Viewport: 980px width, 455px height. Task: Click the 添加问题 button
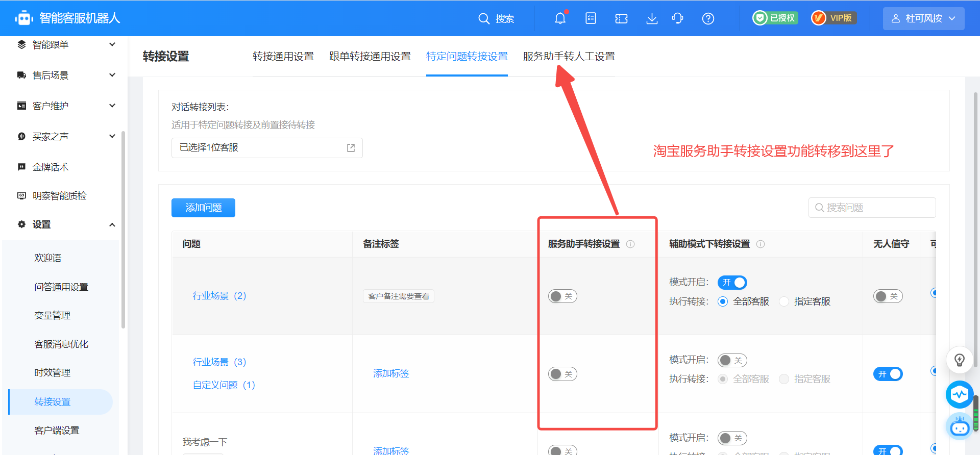coord(203,208)
